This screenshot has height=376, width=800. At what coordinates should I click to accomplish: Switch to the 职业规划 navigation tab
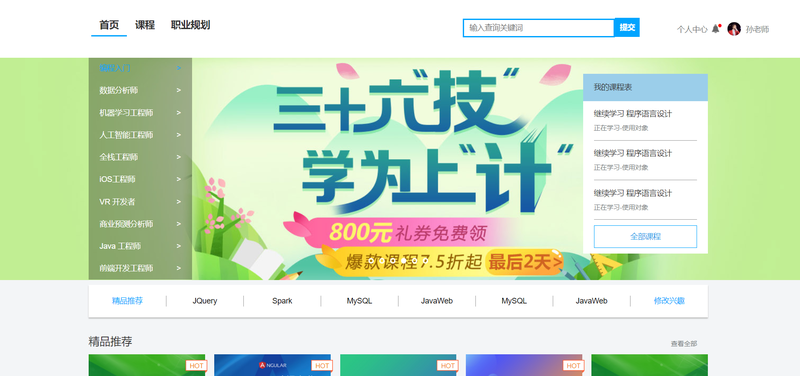click(x=190, y=25)
